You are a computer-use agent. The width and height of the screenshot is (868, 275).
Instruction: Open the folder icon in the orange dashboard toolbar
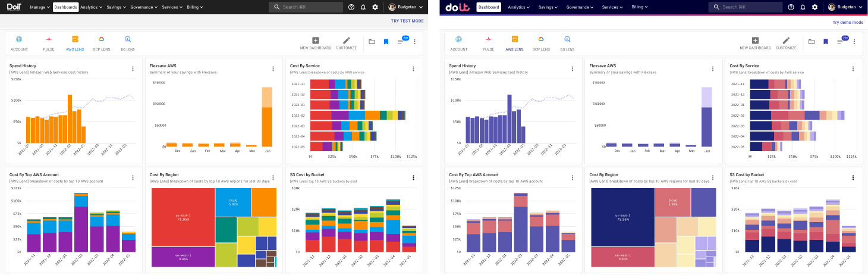(x=372, y=42)
